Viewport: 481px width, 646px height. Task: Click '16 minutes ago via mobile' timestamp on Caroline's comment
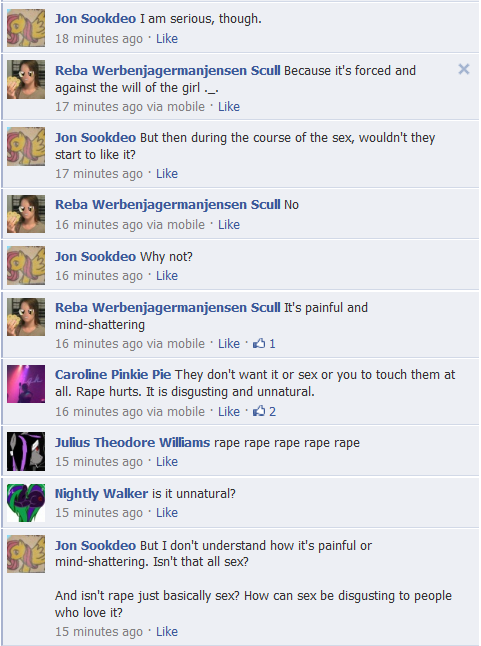point(130,412)
